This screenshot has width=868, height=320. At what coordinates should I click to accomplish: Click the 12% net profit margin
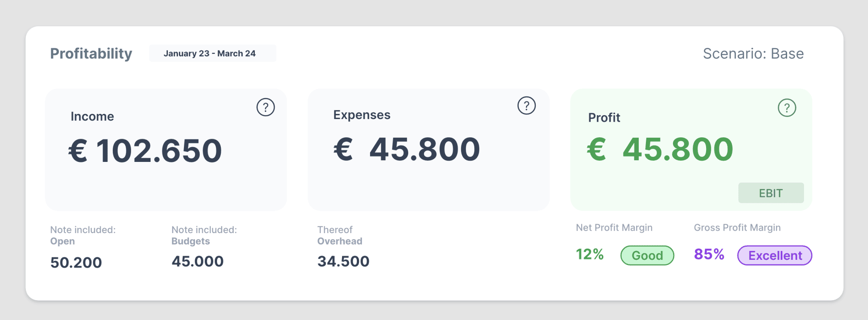590,254
